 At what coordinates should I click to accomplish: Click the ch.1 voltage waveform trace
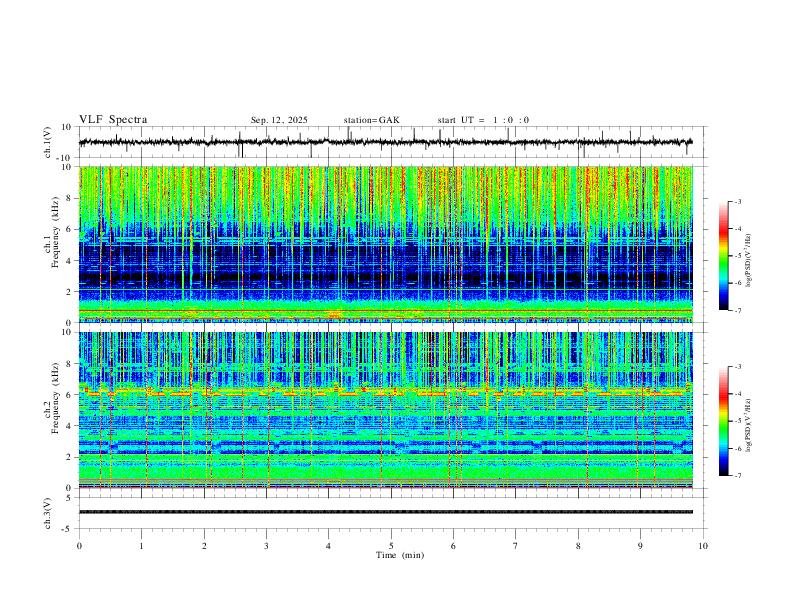[385, 142]
